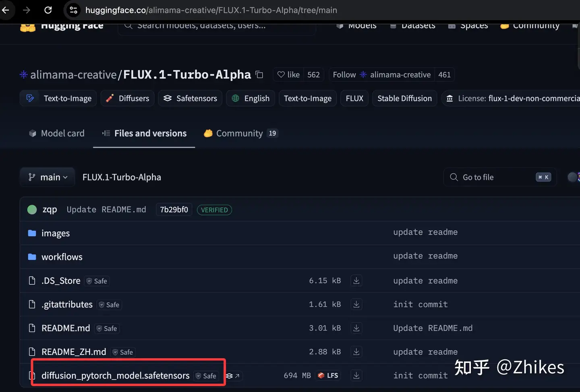This screenshot has width=580, height=392.
Task: Select the first Text-to-Image tag with icon
Action: [x=58, y=98]
